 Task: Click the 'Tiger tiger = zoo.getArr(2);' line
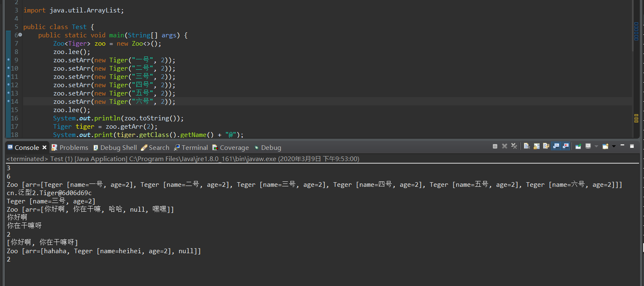tap(106, 126)
